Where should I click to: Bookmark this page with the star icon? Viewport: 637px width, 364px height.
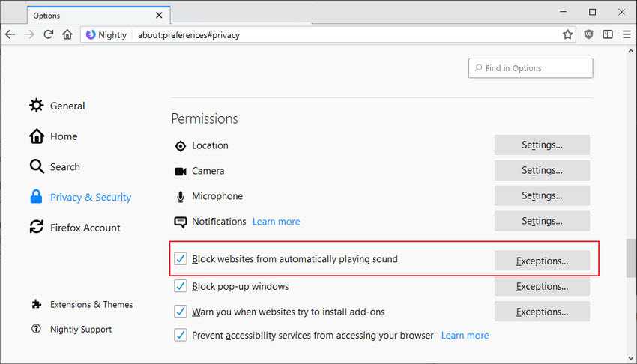coord(567,34)
